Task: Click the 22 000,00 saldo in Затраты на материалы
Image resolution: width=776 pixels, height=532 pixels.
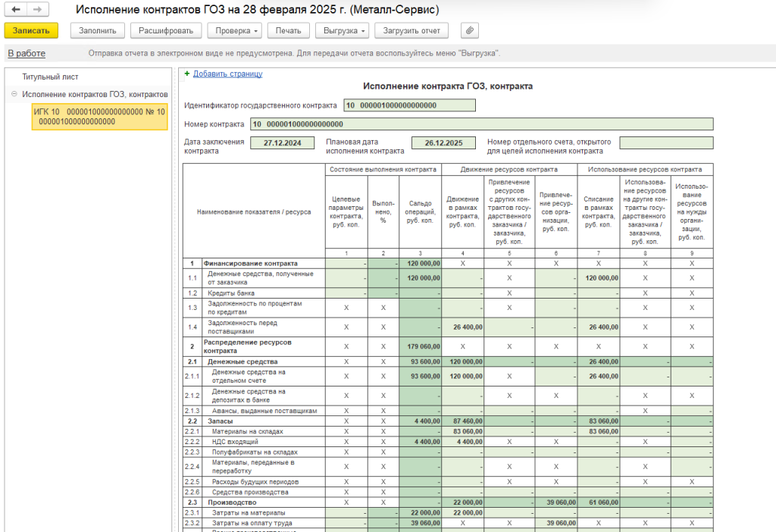Action: tap(420, 513)
